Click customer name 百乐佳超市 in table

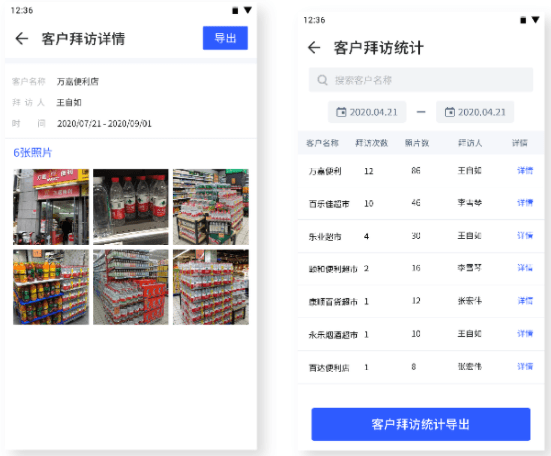click(329, 204)
